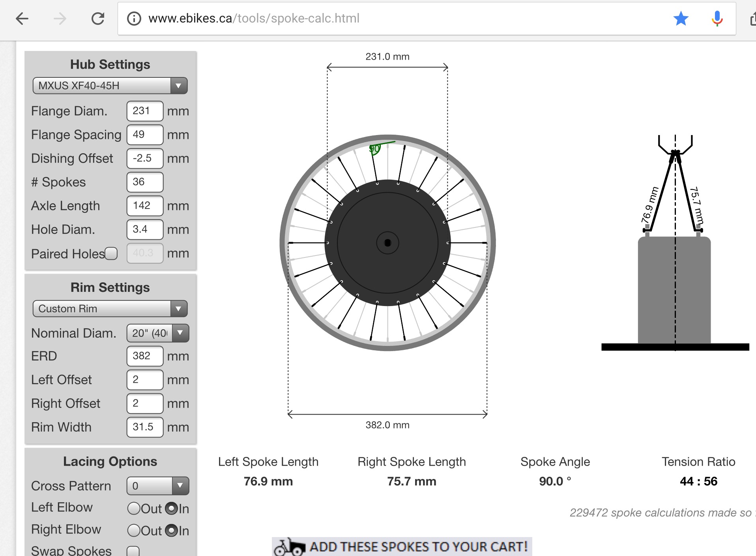Viewport: 756px width, 556px height.
Task: Open the MXUS XF40-45H hub dropdown
Action: (x=110, y=86)
